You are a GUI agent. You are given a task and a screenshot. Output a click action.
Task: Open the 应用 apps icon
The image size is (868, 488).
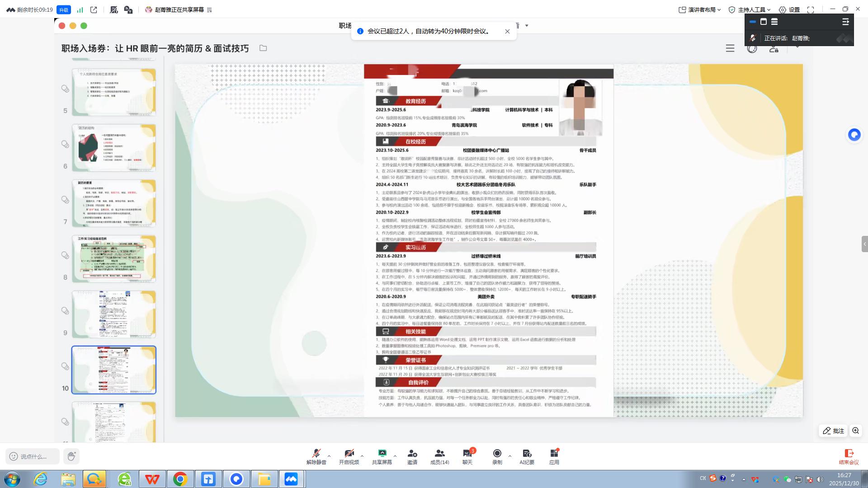(554, 456)
